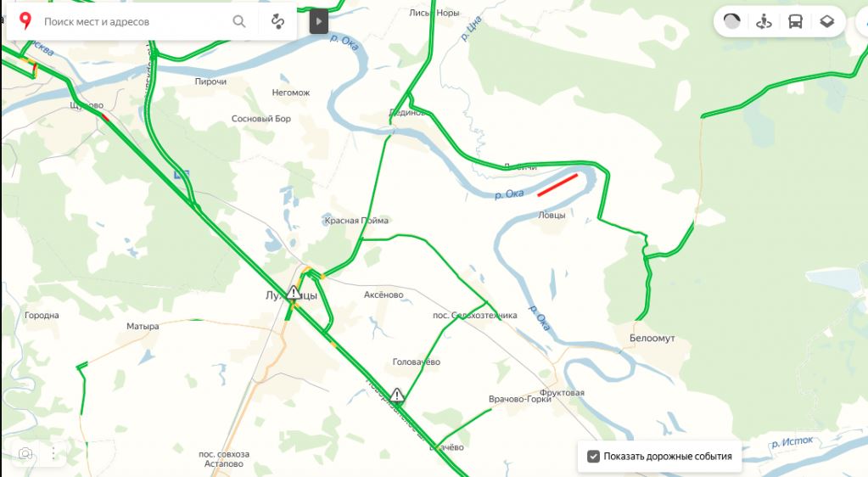Screen dimensions: 868x477
Task: Open street panoramas with the person icon
Action: [764, 21]
